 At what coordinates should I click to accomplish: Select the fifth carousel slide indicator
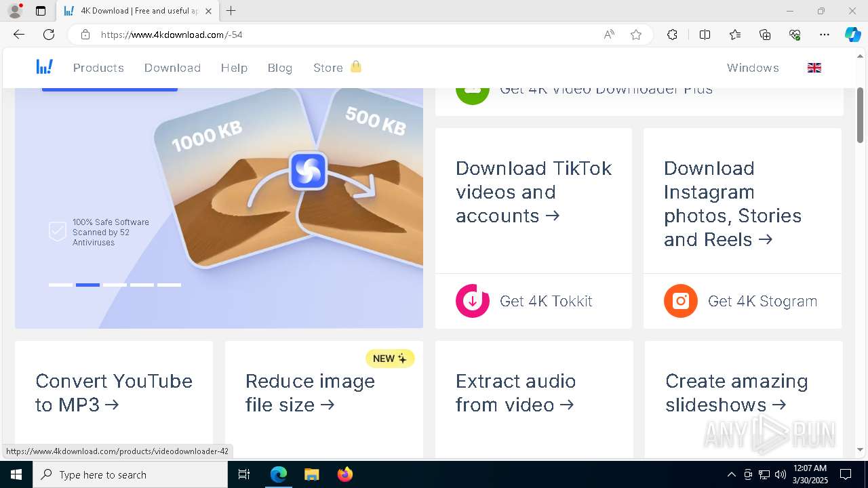point(169,285)
